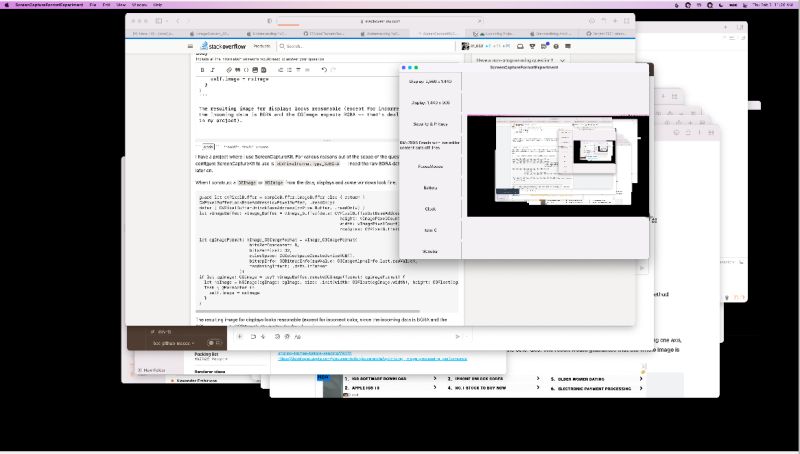Open the ScreenCaptureFormatExperiment app menu
The height and width of the screenshot is (454, 800).
pos(49,5)
